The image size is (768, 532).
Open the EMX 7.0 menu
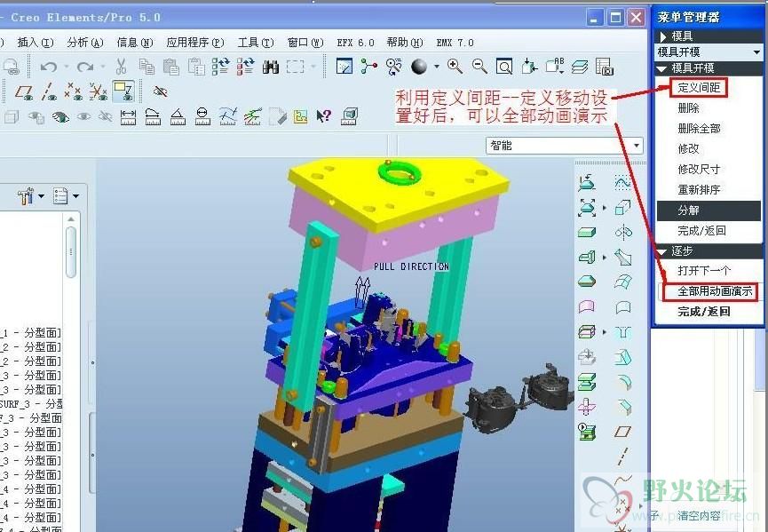[455, 43]
